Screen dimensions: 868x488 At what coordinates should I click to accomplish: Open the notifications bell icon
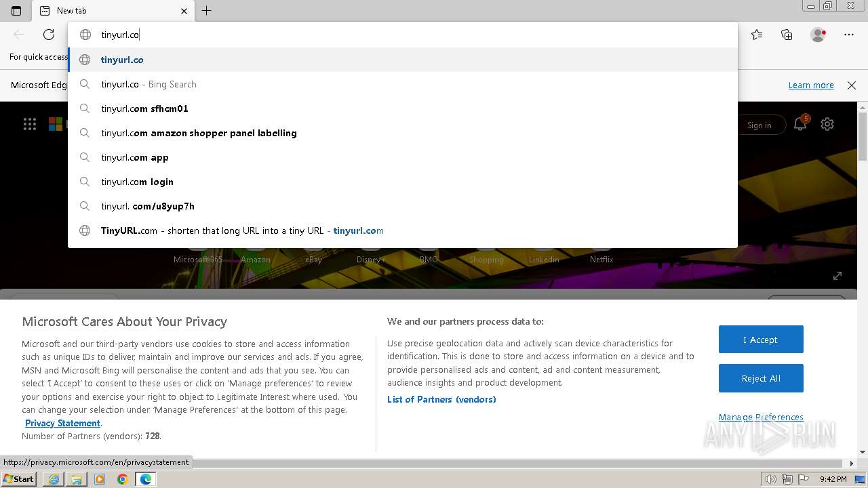coord(800,124)
